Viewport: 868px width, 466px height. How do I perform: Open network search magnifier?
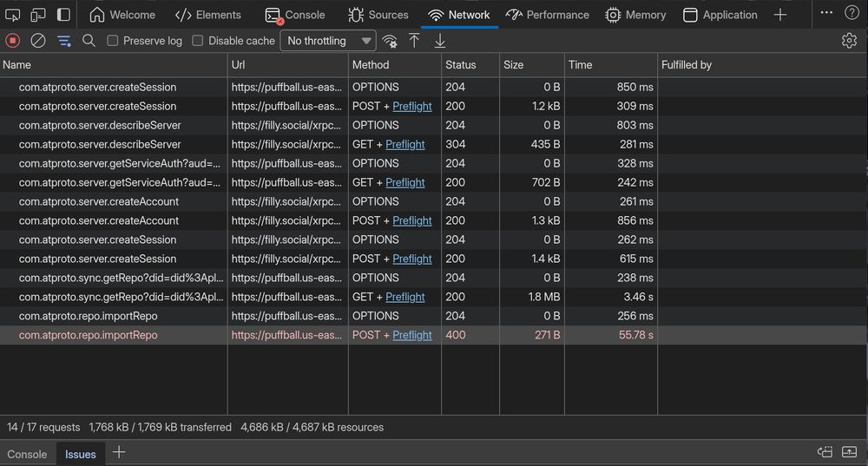[89, 41]
